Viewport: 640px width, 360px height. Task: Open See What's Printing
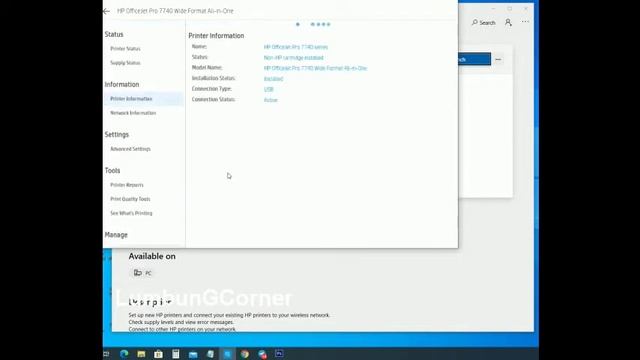pos(131,213)
